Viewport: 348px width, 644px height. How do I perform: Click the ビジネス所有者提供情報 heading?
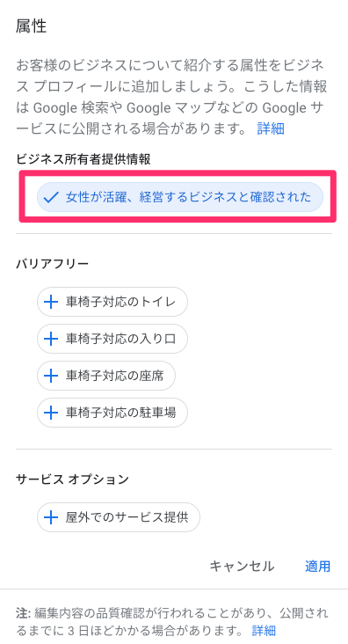(x=83, y=159)
